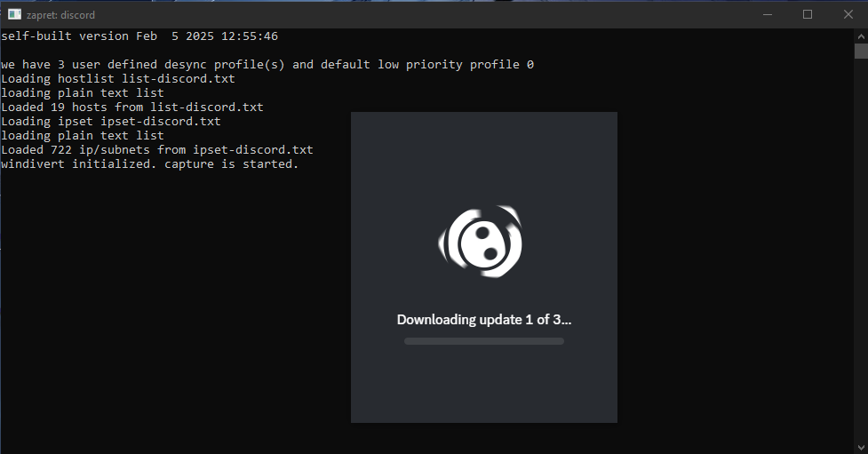The height and width of the screenshot is (454, 868).
Task: Click the zapret console icon in title bar
Action: 14,14
